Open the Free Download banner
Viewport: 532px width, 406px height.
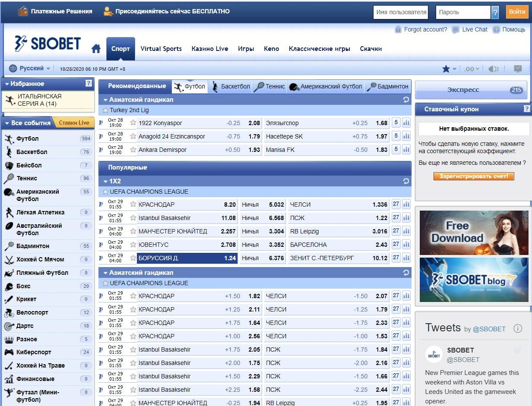coord(474,232)
